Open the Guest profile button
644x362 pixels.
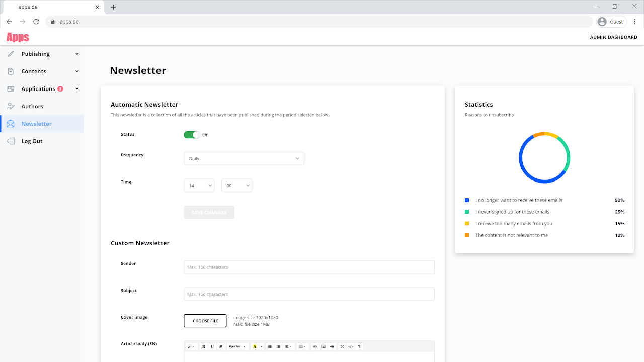[x=611, y=22]
